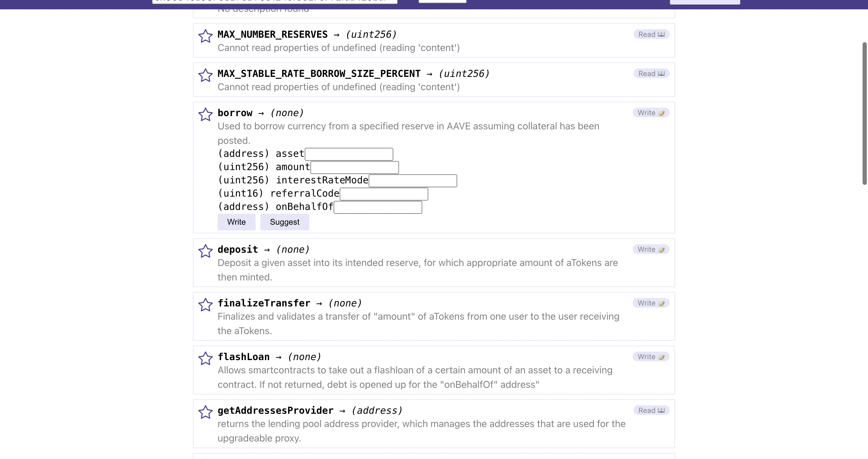Expand the finalizeTransfer function header
868x459 pixels.
pyautogui.click(x=289, y=303)
